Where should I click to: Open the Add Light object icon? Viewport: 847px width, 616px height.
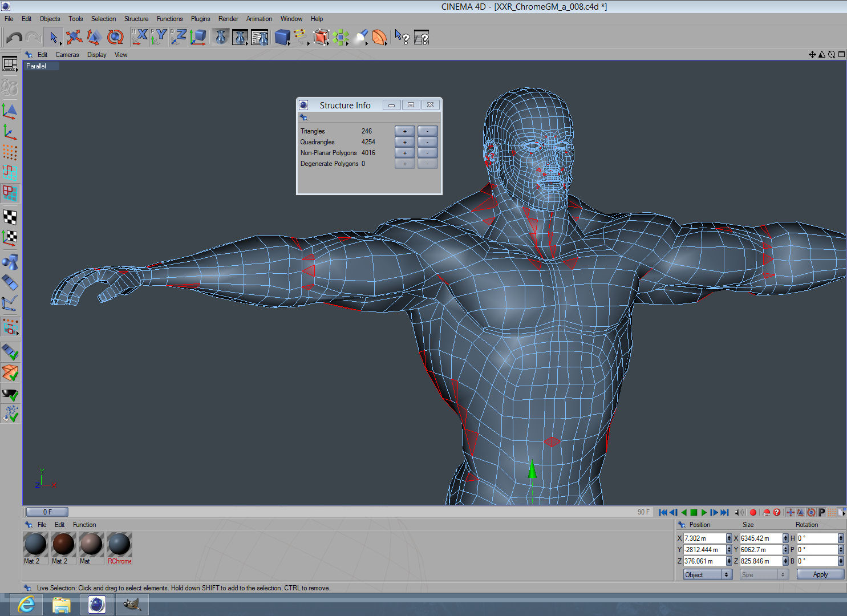(x=360, y=38)
